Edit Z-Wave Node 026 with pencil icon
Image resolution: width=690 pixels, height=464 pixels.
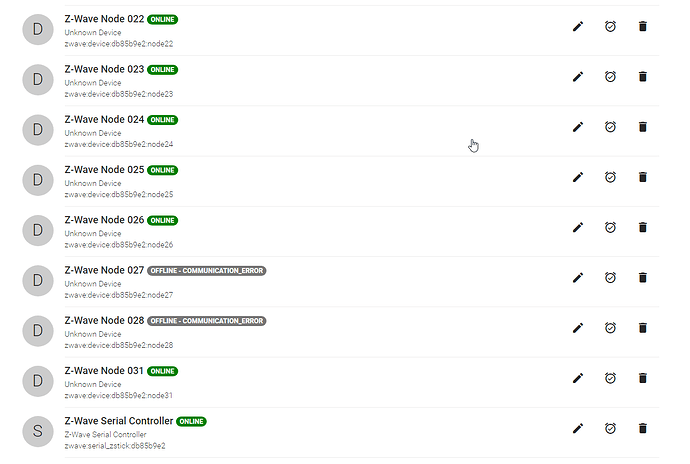pos(578,227)
